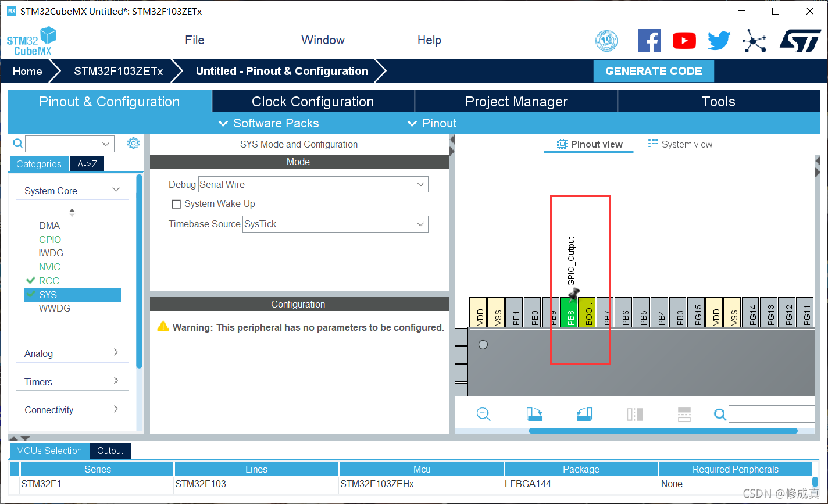Select the GPIO item in System Core
828x504 pixels.
(x=50, y=240)
